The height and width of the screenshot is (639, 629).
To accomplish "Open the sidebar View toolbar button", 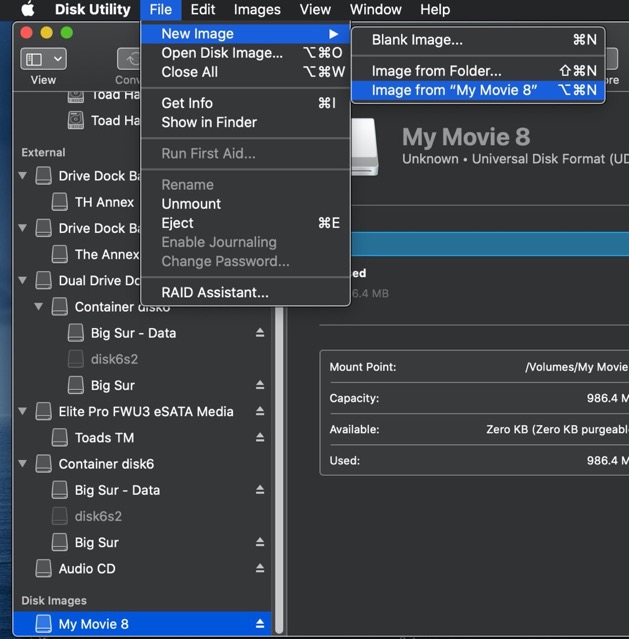I will [43, 60].
